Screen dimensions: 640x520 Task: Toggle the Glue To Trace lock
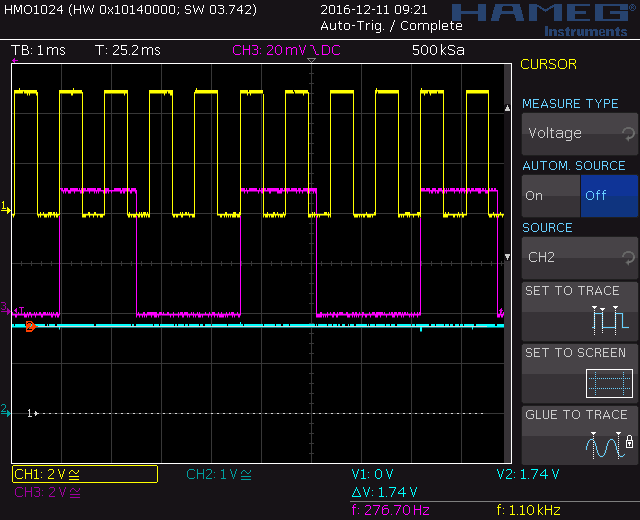point(629,442)
